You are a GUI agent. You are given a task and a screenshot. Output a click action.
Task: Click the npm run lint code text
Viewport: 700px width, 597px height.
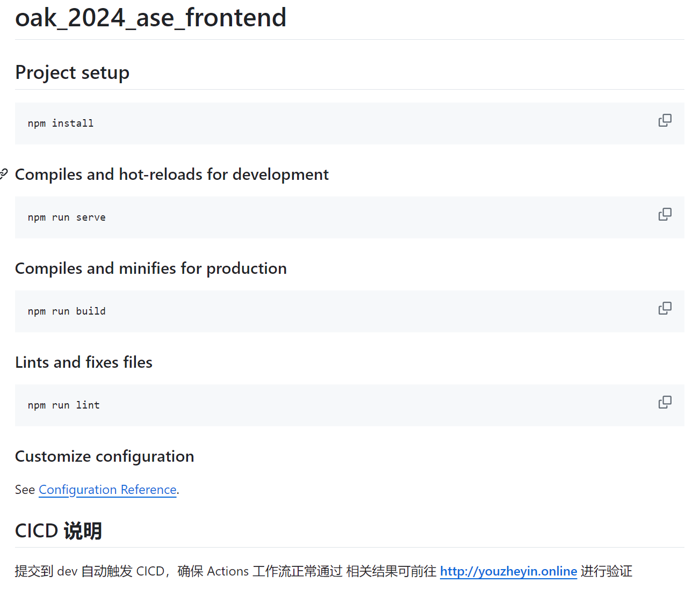pyautogui.click(x=64, y=405)
